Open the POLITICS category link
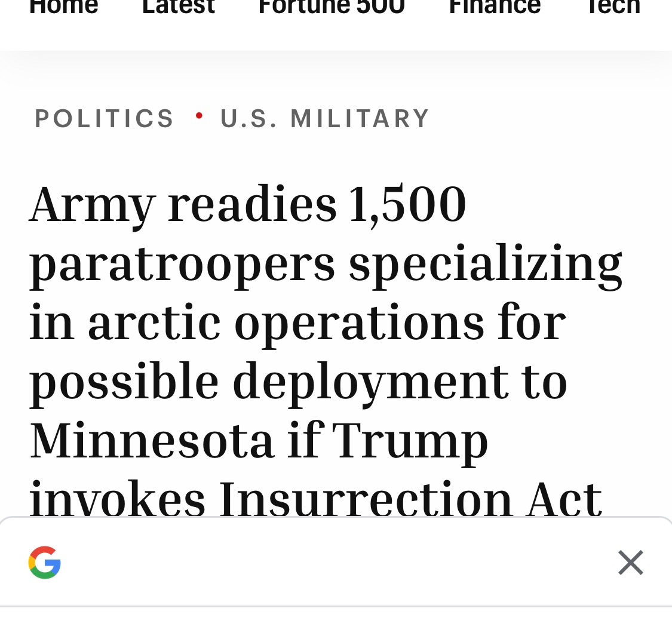This screenshot has width=672, height=633. tap(105, 118)
